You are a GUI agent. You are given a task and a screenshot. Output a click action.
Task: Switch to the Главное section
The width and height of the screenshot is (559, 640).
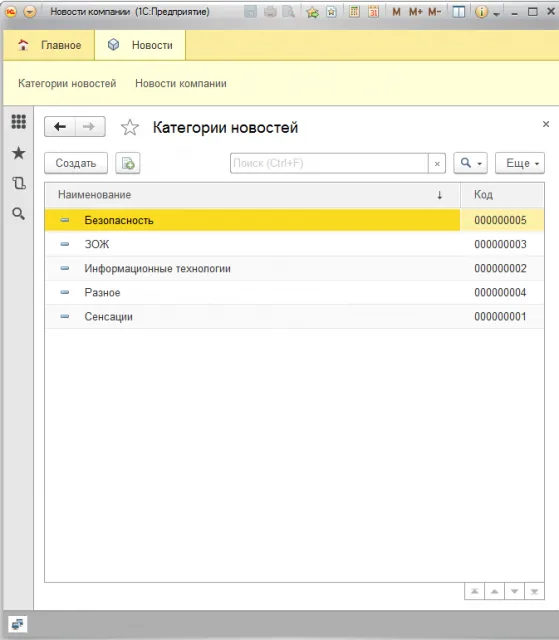click(49, 45)
